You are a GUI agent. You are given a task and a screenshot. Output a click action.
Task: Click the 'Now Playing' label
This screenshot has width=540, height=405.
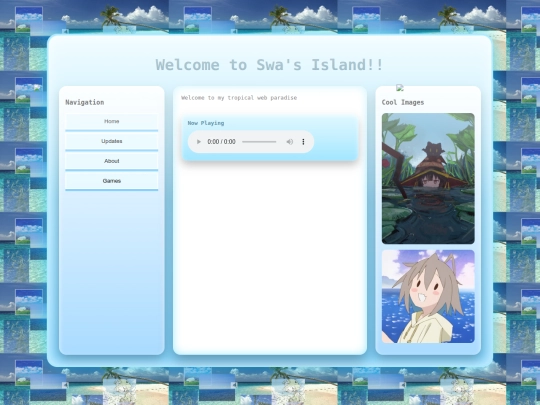[206, 123]
